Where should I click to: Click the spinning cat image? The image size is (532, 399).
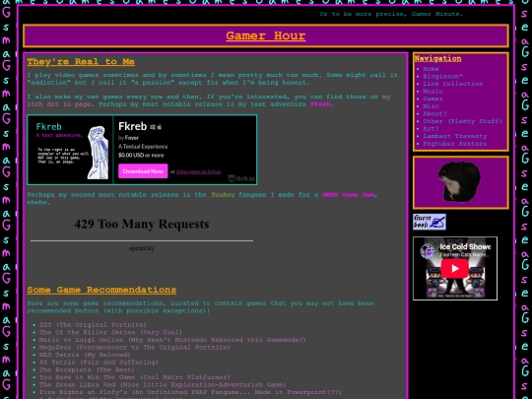(x=459, y=181)
